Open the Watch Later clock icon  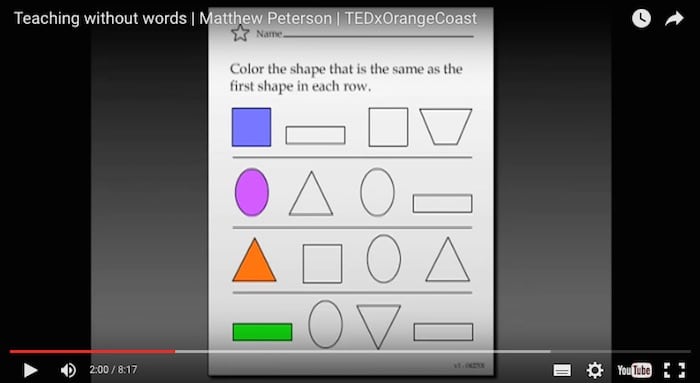tap(641, 19)
